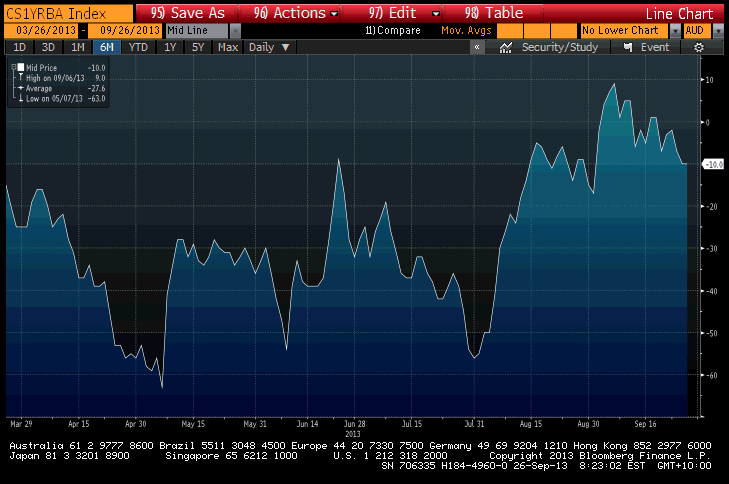729x484 pixels.
Task: Select the Max range tab
Action: click(x=228, y=47)
